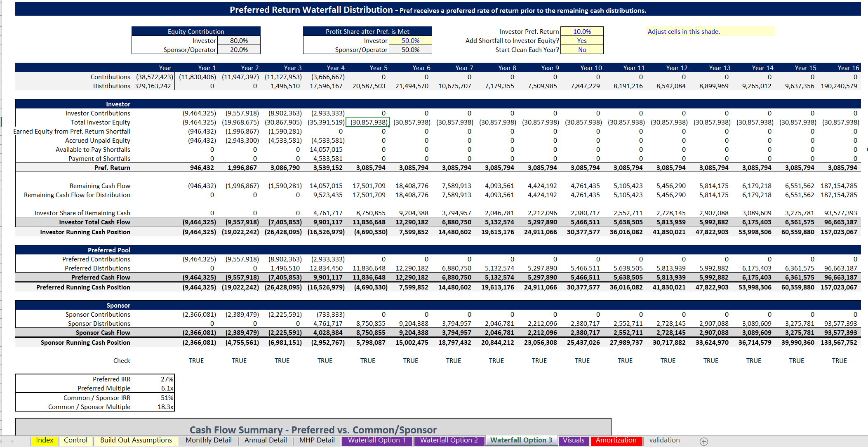Open the Amortization sheet tab
The height and width of the screenshot is (447, 868).
point(616,440)
